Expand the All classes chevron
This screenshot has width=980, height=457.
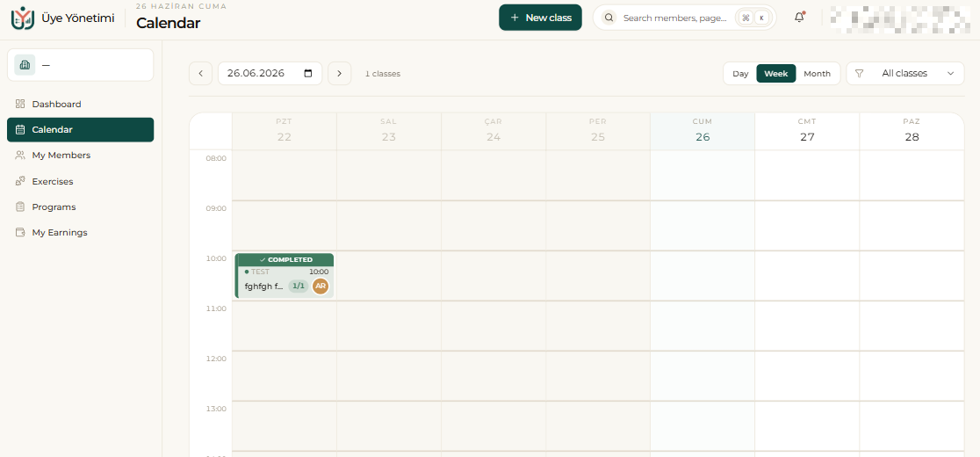click(x=951, y=73)
